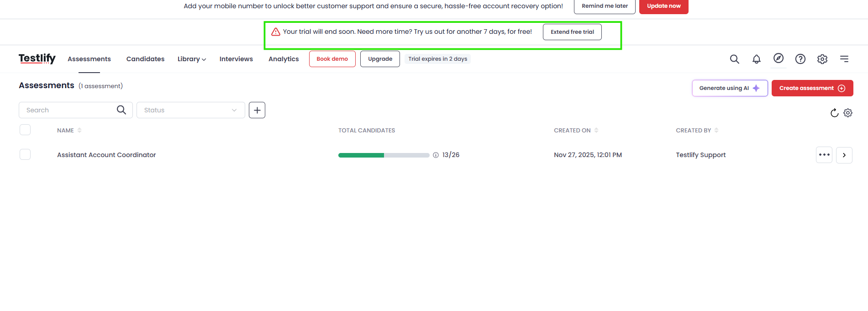Click the Create assessment button
Screen dimensions: 868x311
click(x=812, y=88)
